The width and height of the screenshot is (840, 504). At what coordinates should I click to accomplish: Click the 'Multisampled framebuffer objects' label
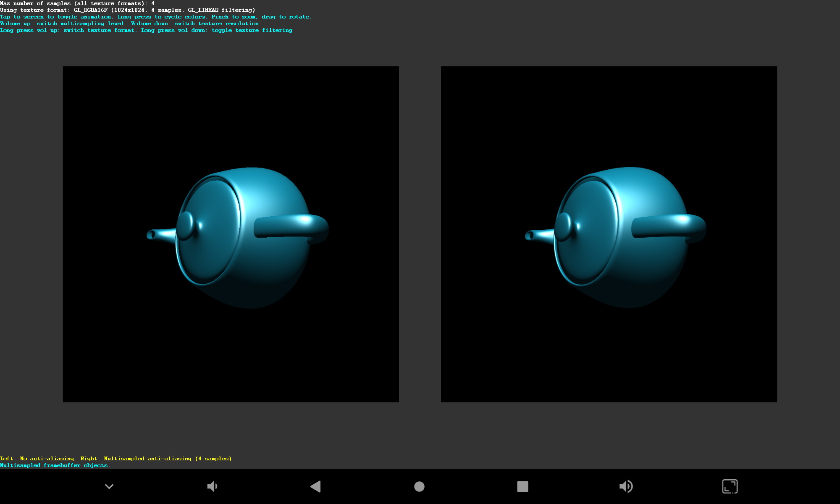(55, 465)
